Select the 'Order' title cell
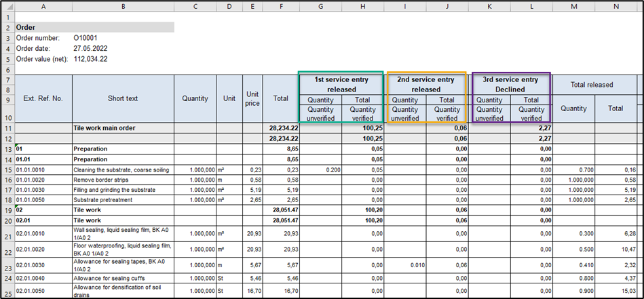644x299 pixels. point(27,28)
